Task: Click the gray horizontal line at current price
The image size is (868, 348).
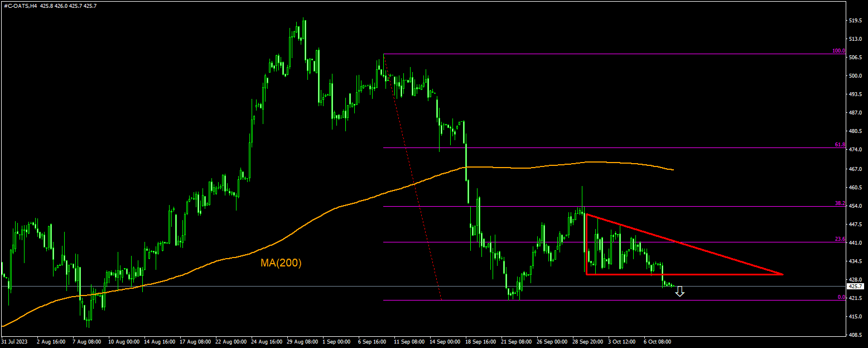Action: [x=390, y=286]
